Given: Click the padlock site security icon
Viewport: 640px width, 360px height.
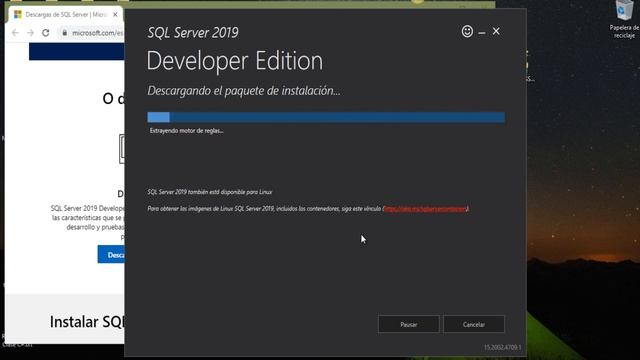Looking at the screenshot, I should [x=64, y=33].
